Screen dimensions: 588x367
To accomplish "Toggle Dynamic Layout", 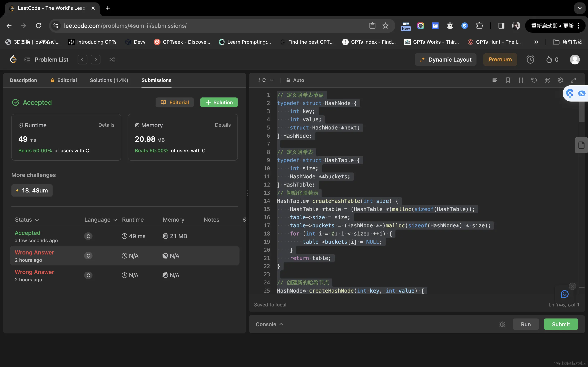I will click(445, 60).
